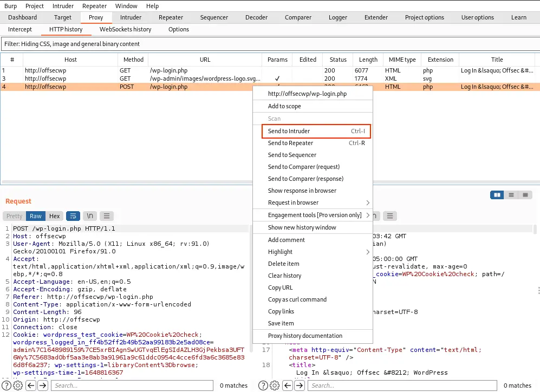Open Response panel hamburger menu

coord(389,216)
